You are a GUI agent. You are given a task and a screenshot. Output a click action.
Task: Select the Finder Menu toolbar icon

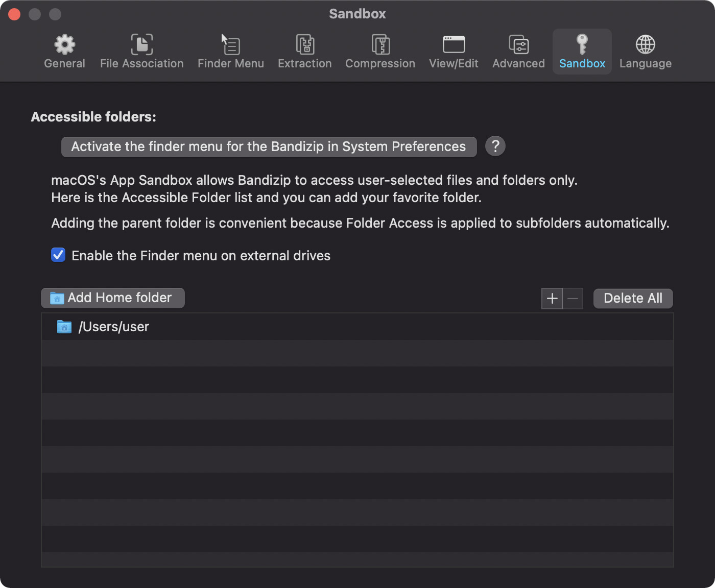pyautogui.click(x=230, y=45)
